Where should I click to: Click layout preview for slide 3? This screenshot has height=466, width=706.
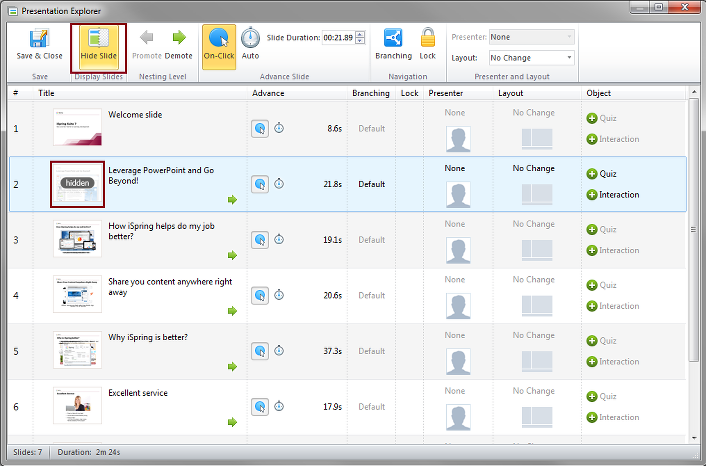[x=537, y=250]
